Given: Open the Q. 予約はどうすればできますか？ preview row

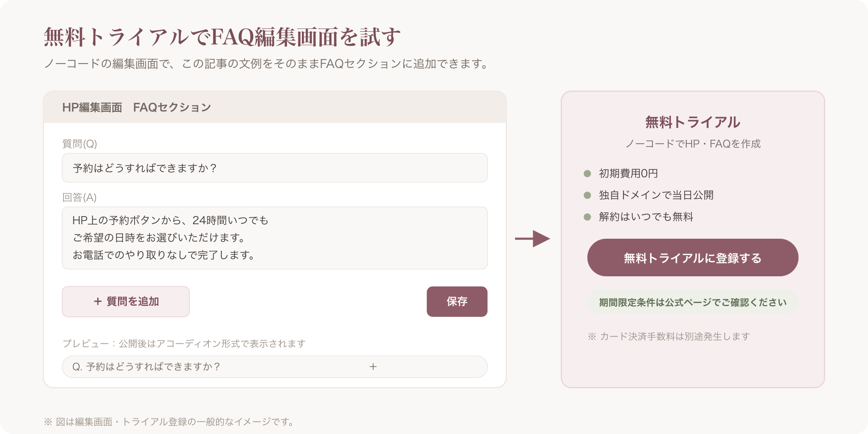Looking at the screenshot, I should (275, 366).
